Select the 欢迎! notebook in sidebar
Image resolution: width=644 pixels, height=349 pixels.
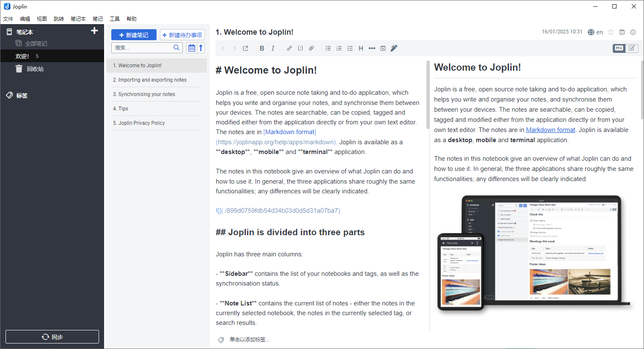(x=22, y=56)
